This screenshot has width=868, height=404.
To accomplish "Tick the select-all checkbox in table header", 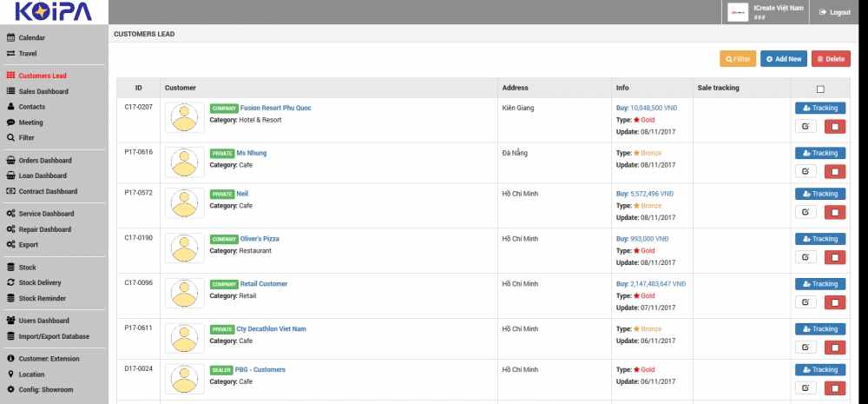I will (820, 89).
